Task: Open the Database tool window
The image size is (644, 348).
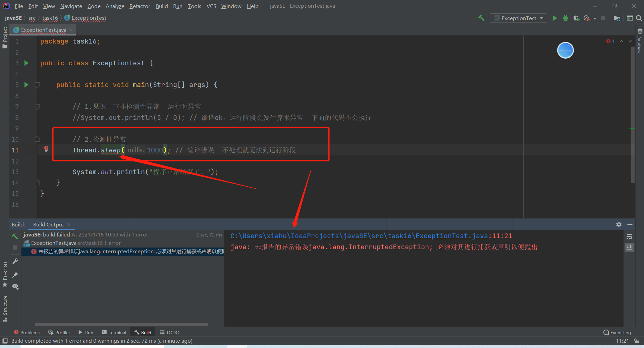Action: point(640,42)
